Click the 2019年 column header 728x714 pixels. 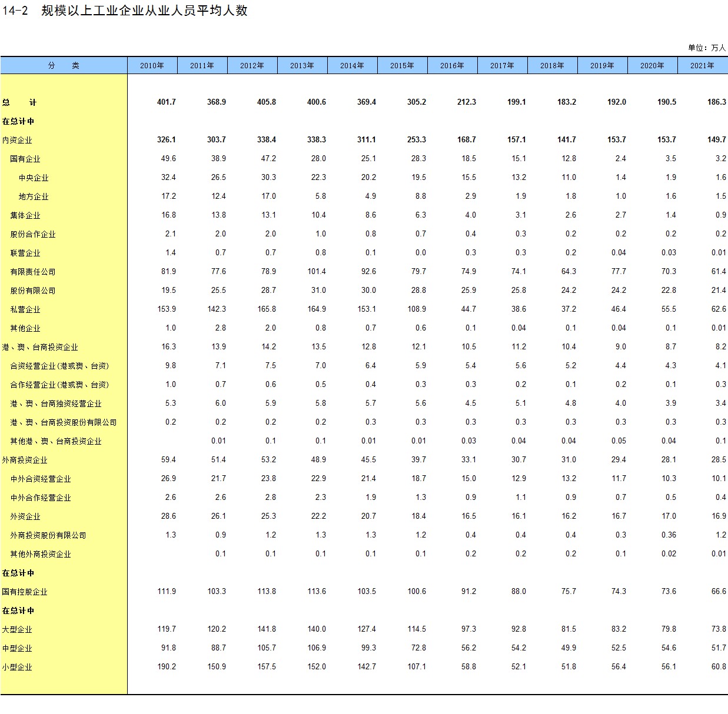coord(603,65)
